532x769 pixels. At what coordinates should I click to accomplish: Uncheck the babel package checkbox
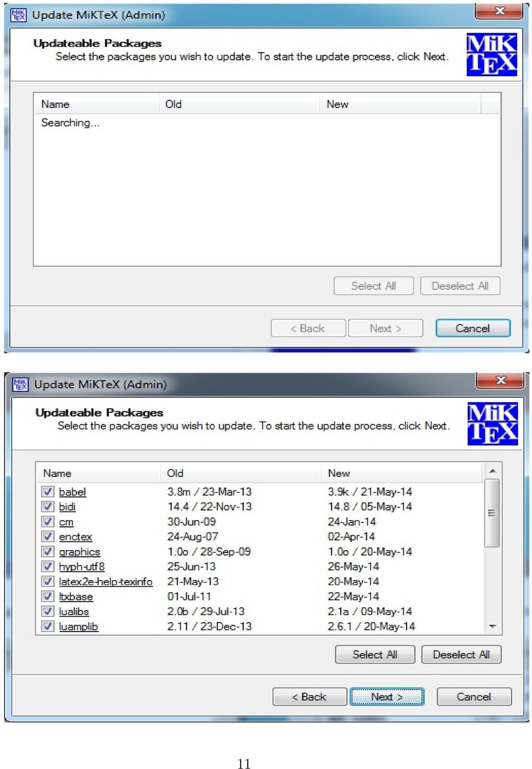(48, 491)
